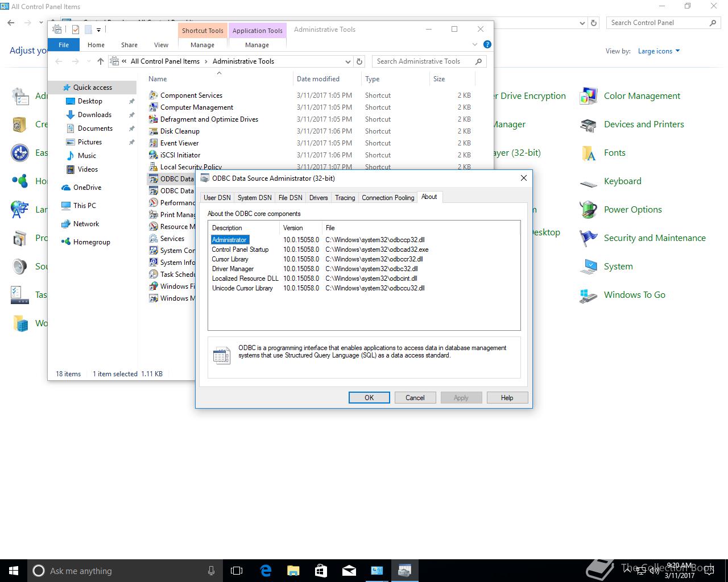This screenshot has width=728, height=582.
Task: Click Up one level arrow in Explorer
Action: tap(101, 61)
